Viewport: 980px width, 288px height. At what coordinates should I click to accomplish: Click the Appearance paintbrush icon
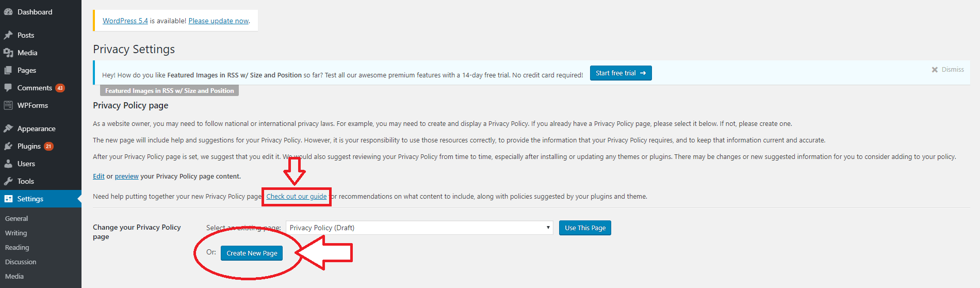tap(8, 129)
